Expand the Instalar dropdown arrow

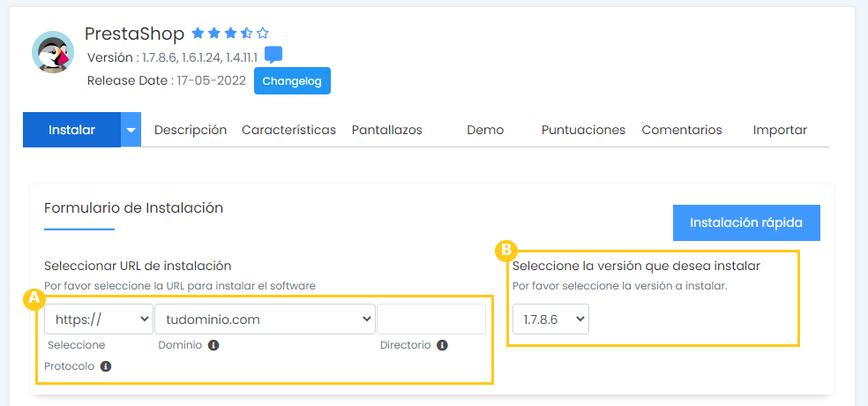(x=131, y=130)
